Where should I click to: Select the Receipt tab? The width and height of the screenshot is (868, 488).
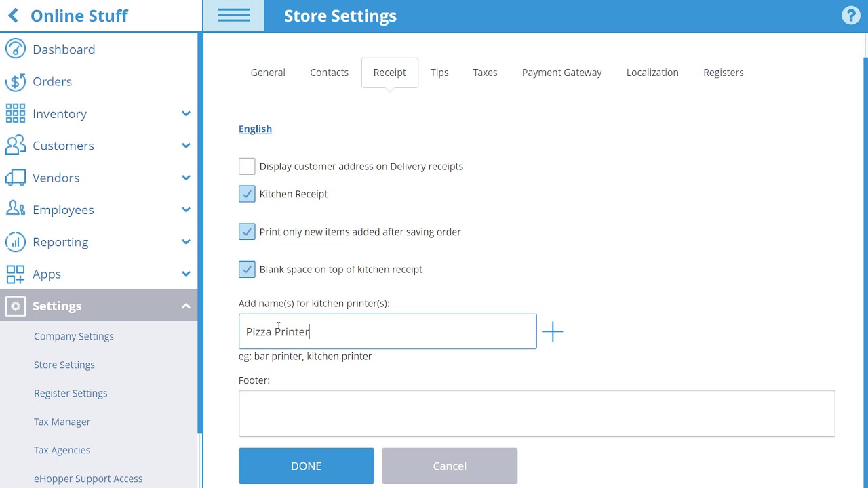pyautogui.click(x=390, y=73)
